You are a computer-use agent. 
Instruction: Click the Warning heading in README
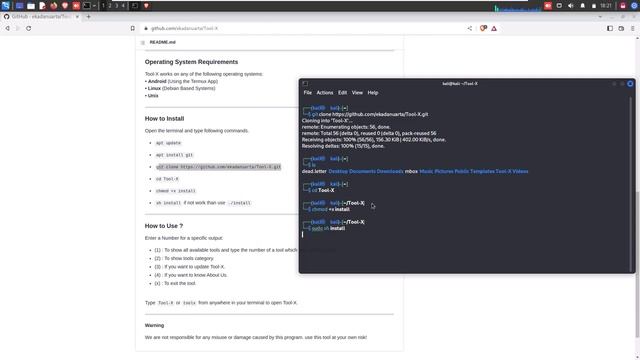(154, 326)
